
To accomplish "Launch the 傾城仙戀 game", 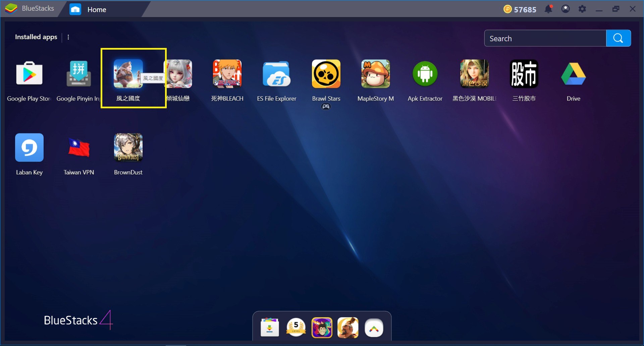I will (178, 73).
